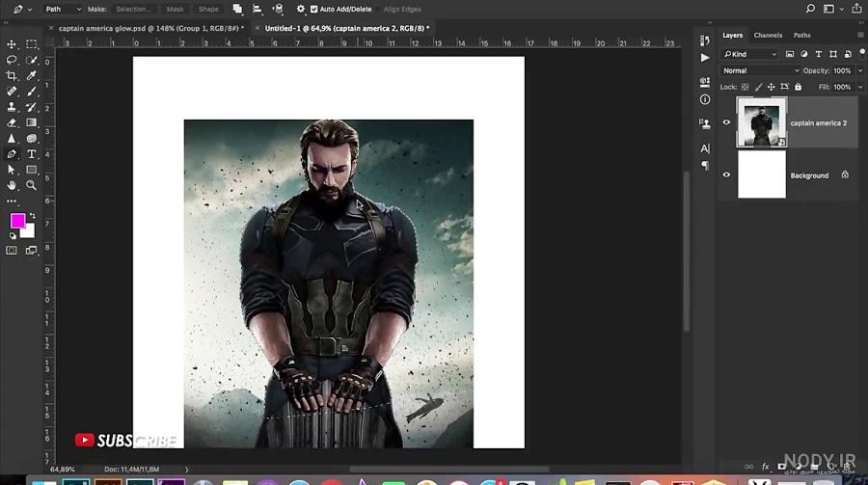868x485 pixels.
Task: Change screen mode from toolbar
Action: click(32, 251)
